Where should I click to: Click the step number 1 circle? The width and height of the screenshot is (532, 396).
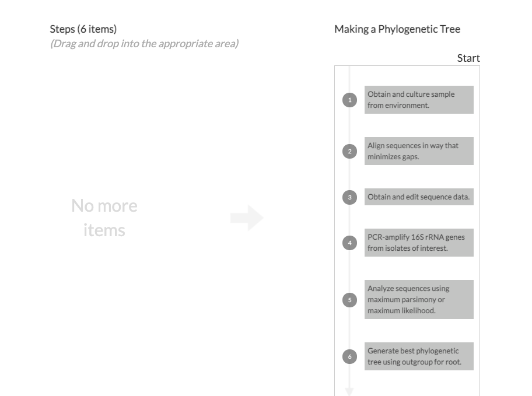(349, 100)
